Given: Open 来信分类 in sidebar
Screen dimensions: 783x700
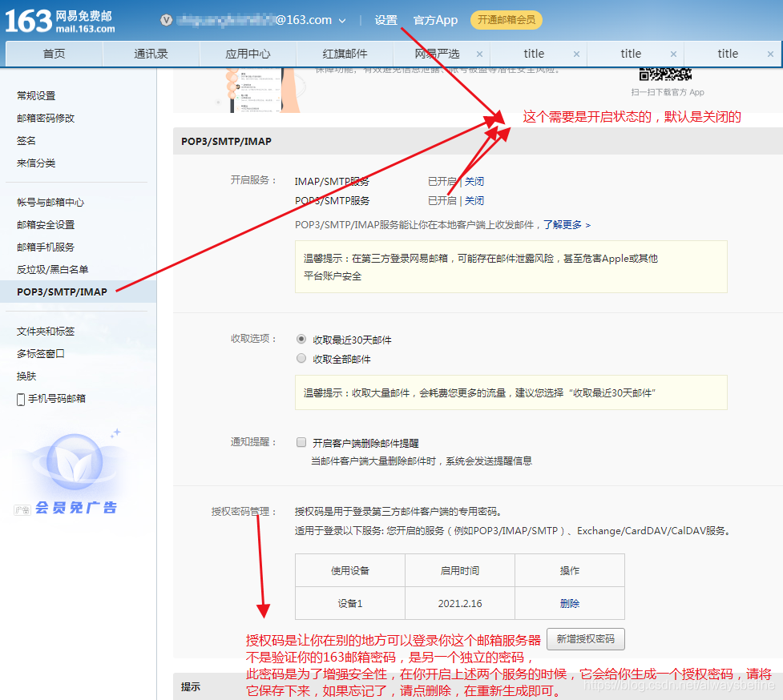Looking at the screenshot, I should click(36, 163).
